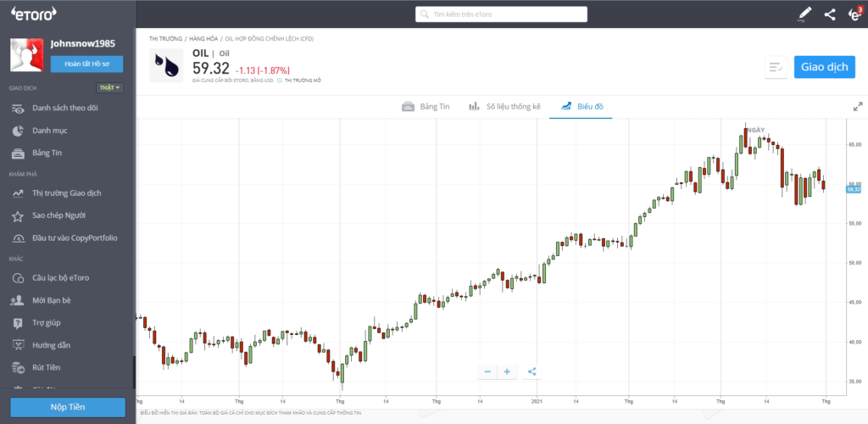Select the Biểu đồ chart tab
Viewport: 868px width, 424px height.
581,106
